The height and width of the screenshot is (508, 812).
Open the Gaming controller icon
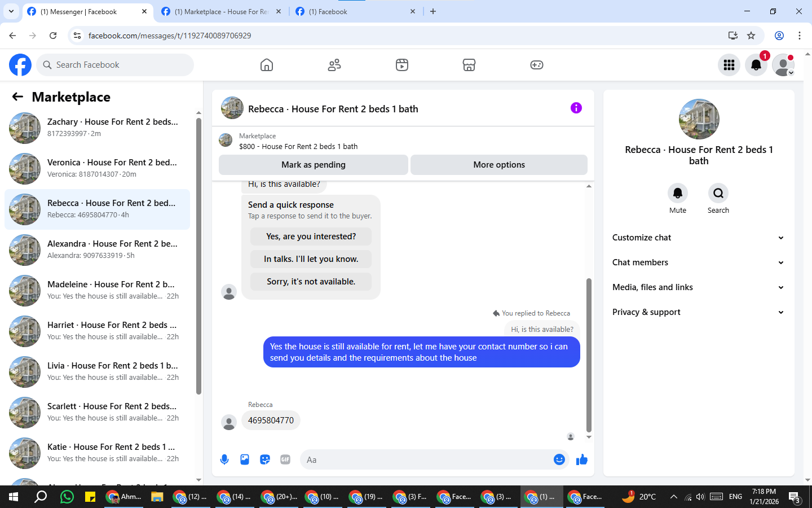pos(537,65)
